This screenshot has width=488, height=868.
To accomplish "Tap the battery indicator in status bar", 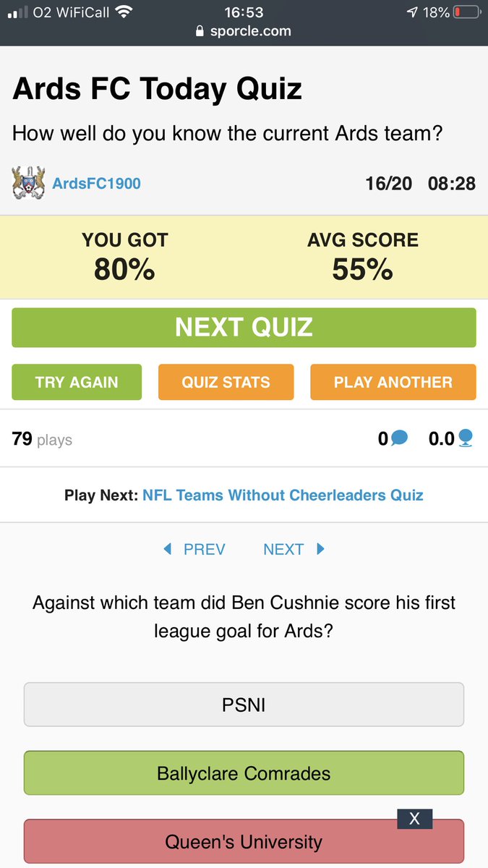I will coord(467,12).
